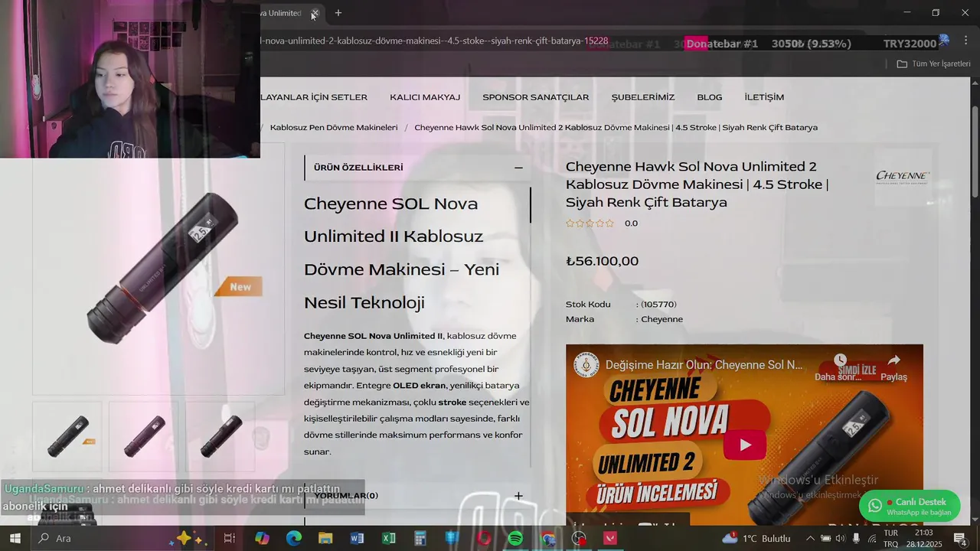
Task: Select first product thumbnail with New badge
Action: (x=67, y=436)
